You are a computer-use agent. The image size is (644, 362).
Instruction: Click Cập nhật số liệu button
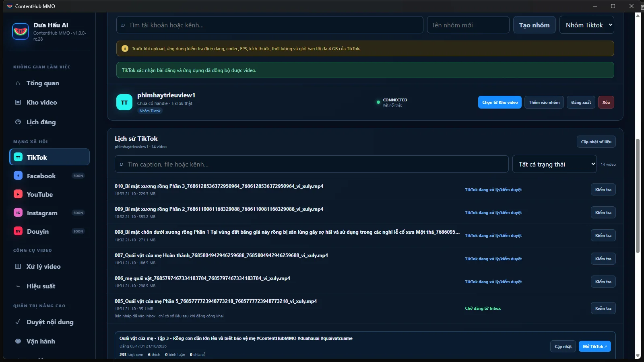point(596,142)
